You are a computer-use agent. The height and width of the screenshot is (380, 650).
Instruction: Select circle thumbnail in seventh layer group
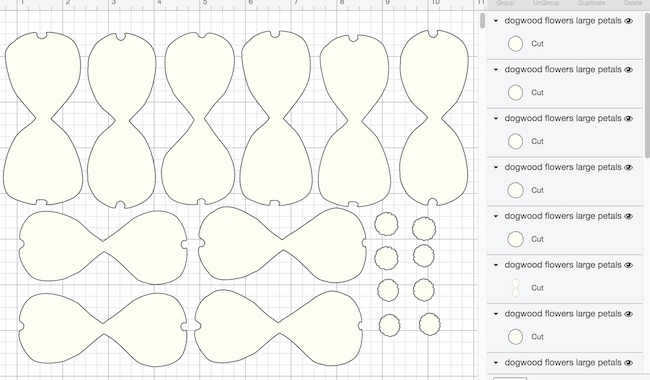coord(515,337)
